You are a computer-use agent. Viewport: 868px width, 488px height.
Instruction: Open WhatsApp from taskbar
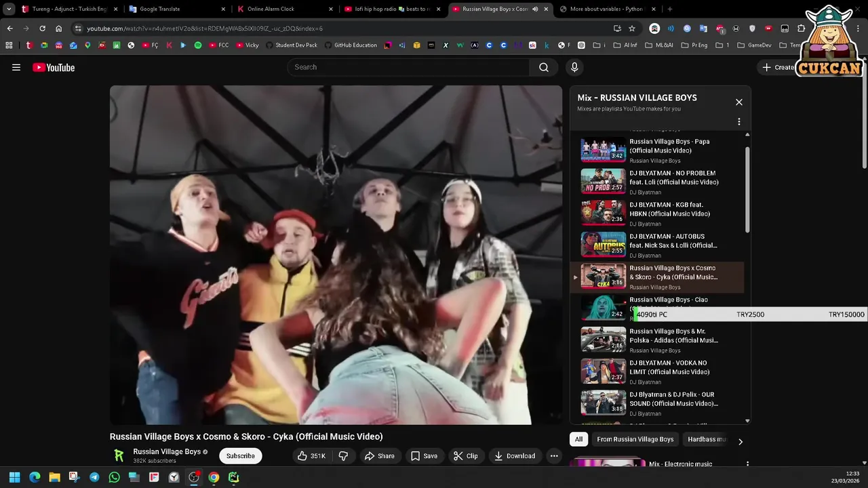[x=114, y=477]
